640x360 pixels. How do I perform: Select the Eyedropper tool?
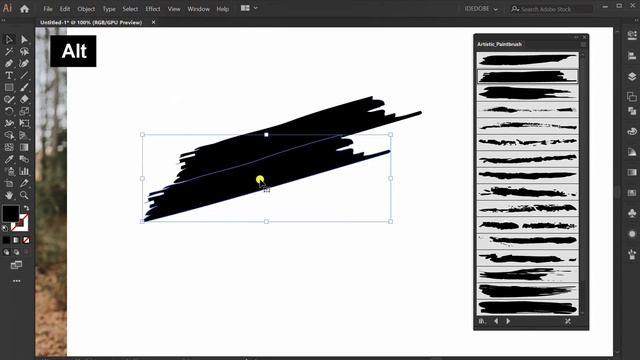pyautogui.click(x=9, y=159)
